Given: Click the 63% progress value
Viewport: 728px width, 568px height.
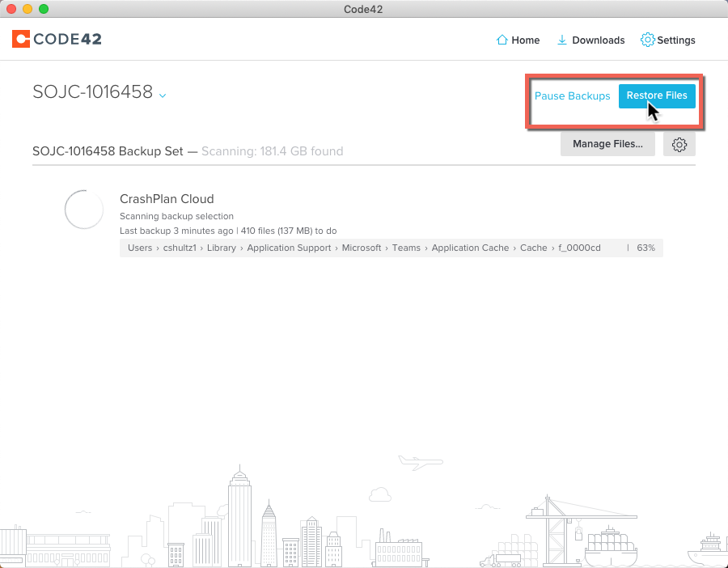Looking at the screenshot, I should [x=645, y=248].
